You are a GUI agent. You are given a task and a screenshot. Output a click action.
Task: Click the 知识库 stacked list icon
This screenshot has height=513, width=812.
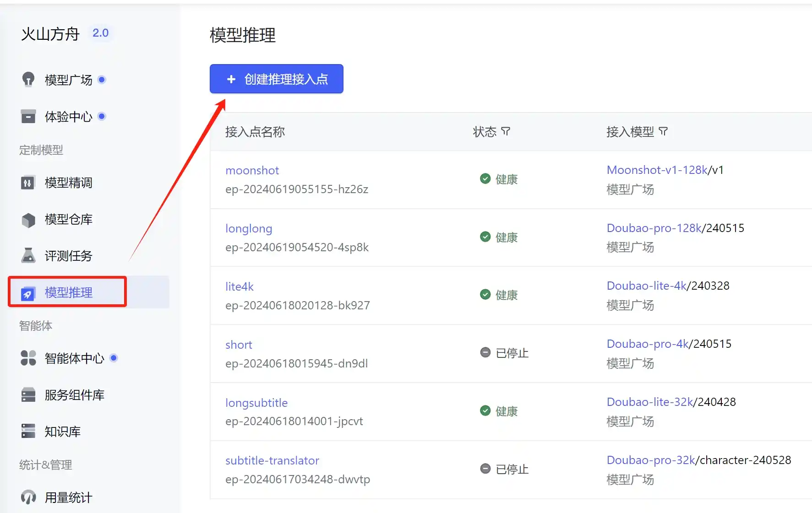point(28,431)
